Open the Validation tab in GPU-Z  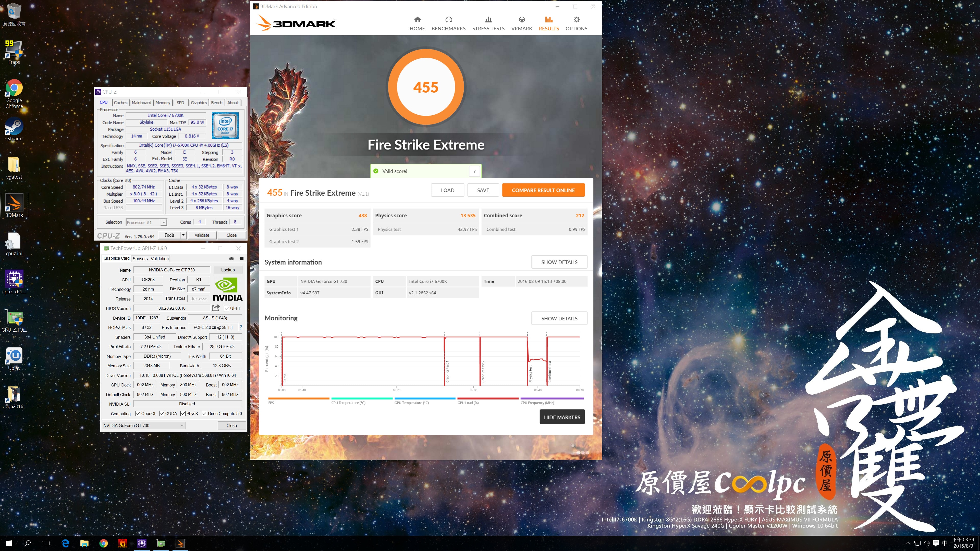(x=160, y=259)
